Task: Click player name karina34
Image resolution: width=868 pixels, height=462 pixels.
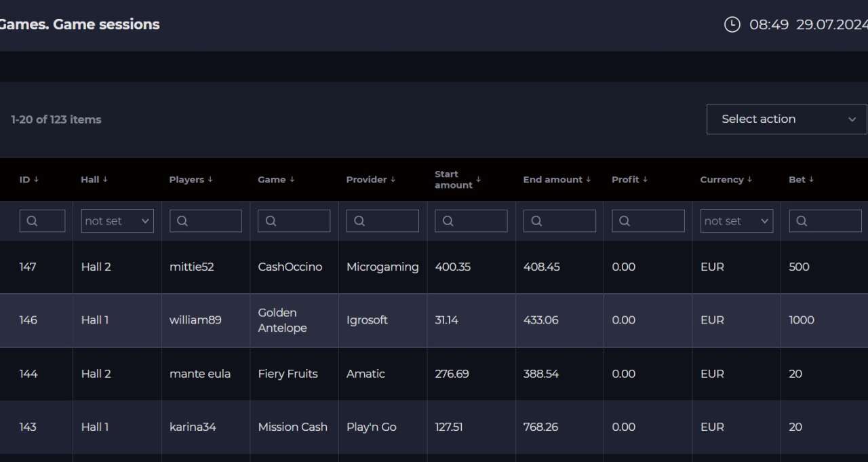Action: [193, 427]
